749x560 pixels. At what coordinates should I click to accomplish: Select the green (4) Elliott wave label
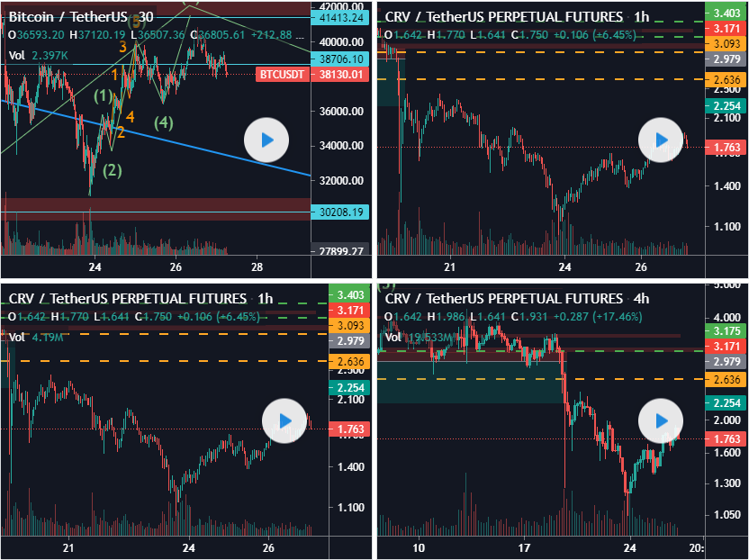163,122
